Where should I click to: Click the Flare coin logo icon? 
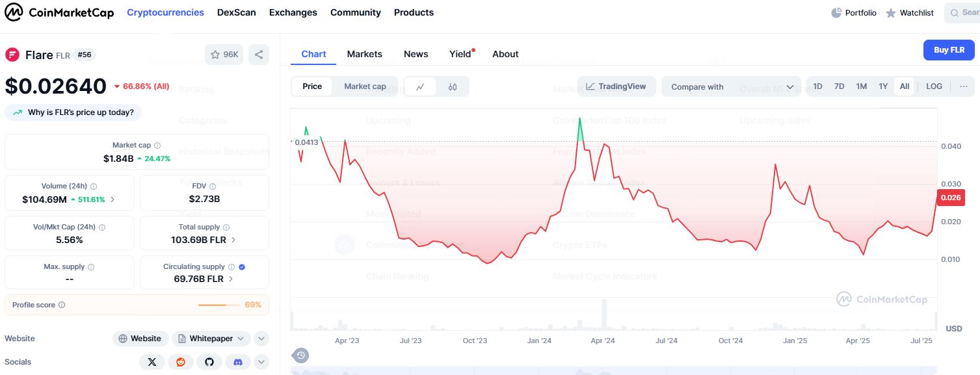12,55
